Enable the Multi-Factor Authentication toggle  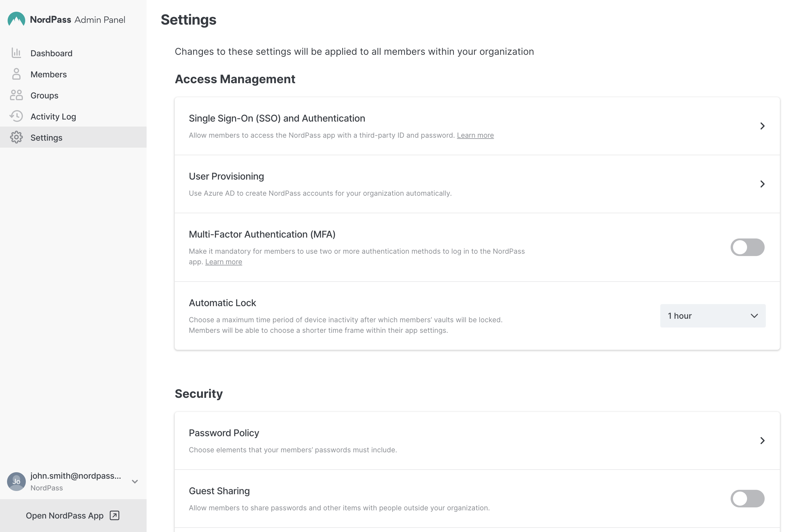click(x=747, y=247)
